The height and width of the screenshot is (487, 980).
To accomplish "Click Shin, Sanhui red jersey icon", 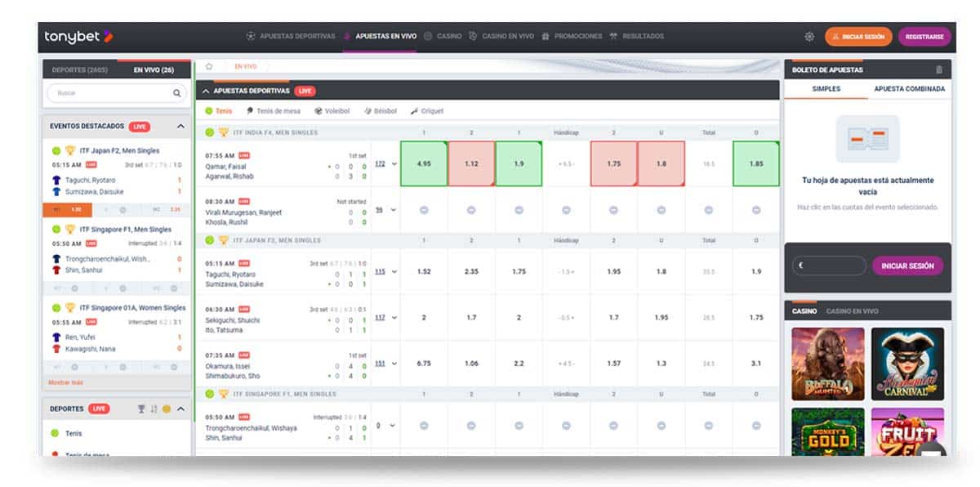I will [56, 270].
